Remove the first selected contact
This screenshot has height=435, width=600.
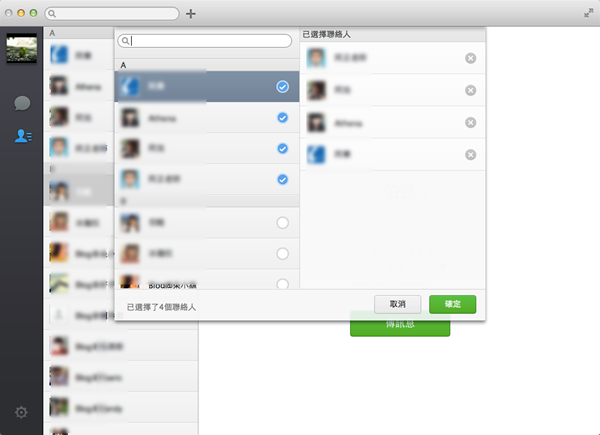point(470,58)
